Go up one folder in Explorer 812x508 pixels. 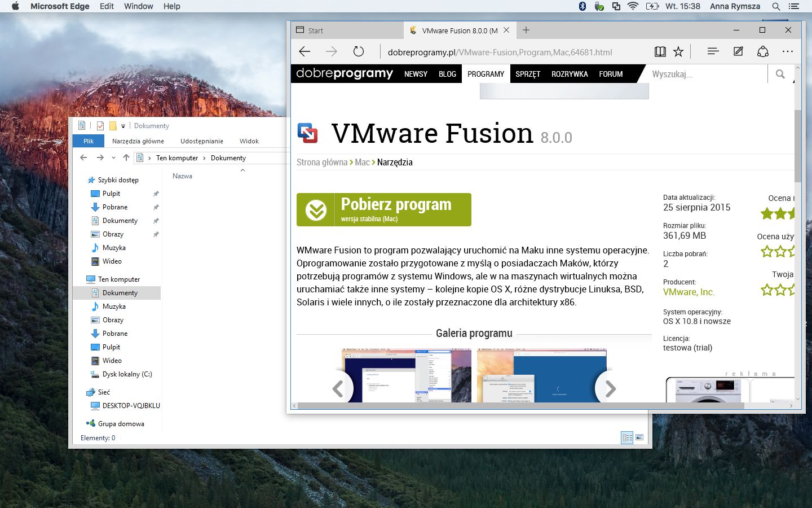[x=126, y=158]
